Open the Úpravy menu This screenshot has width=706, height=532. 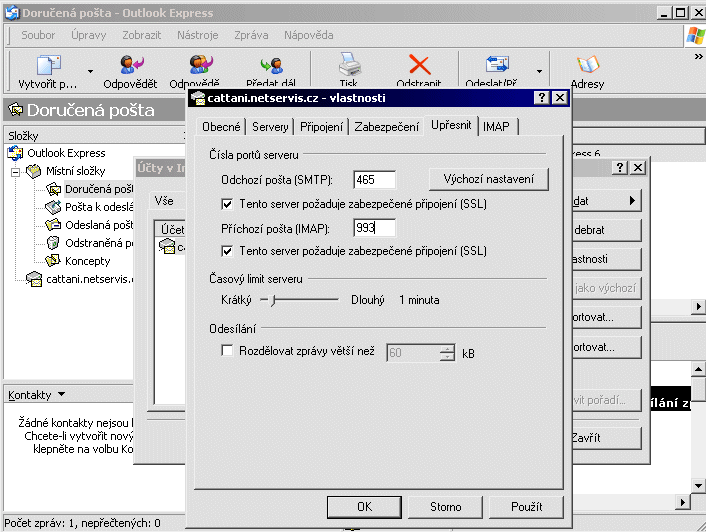pyautogui.click(x=89, y=35)
